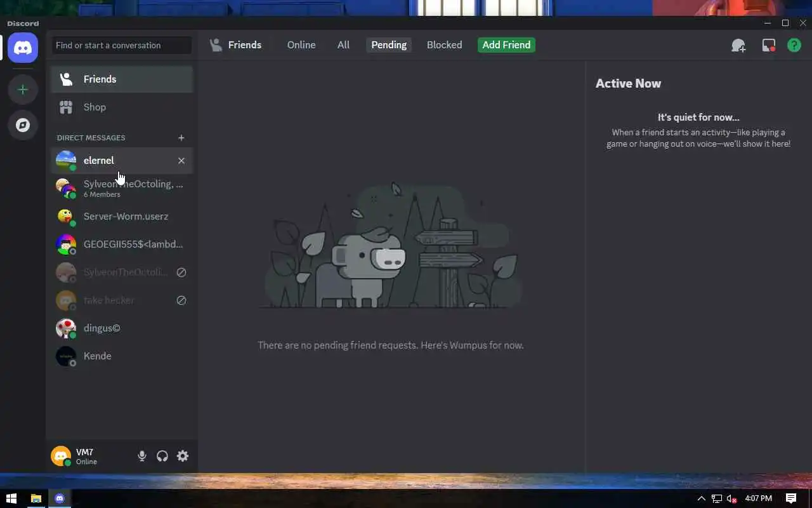
Task: Open elernel direct message
Action: (122, 160)
